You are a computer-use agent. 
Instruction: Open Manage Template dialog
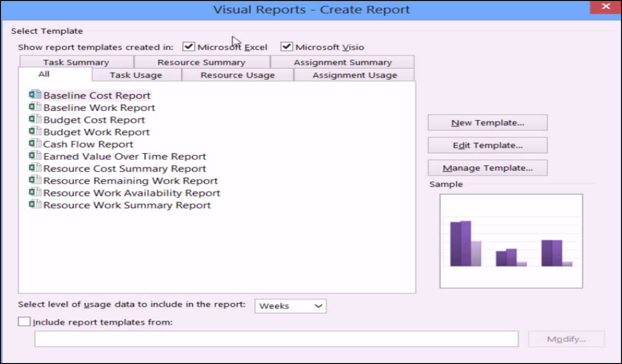click(487, 168)
